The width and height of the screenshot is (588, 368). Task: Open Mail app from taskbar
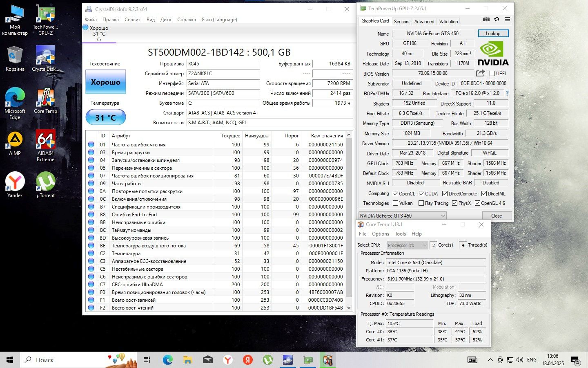[x=207, y=360]
